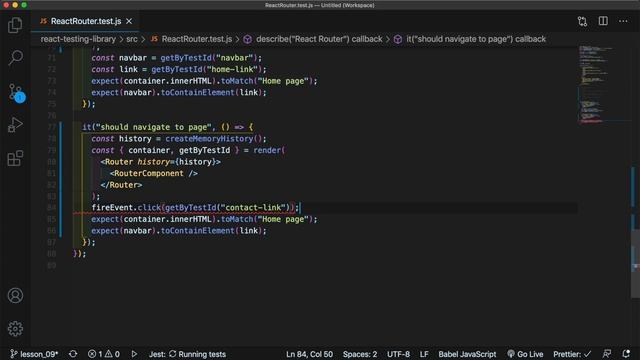Start Go Live server
This screenshot has width=640, height=360.
click(x=525, y=354)
